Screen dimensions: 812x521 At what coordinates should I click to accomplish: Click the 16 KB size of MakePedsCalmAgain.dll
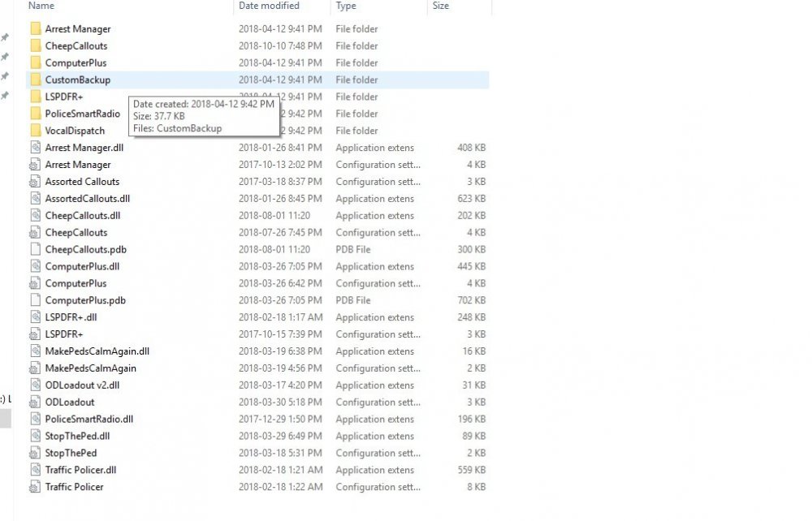474,351
